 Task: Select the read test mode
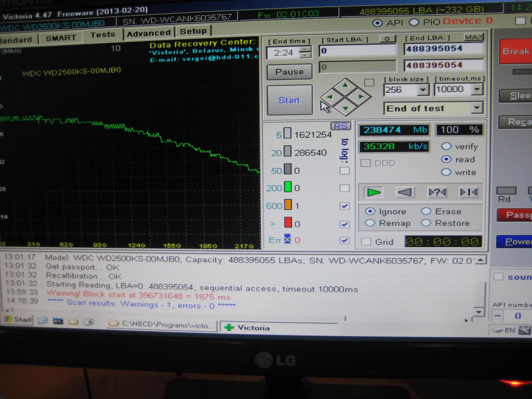(446, 159)
